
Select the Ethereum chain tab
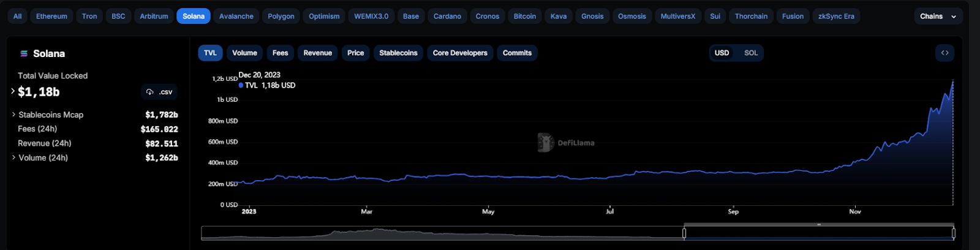tap(51, 17)
